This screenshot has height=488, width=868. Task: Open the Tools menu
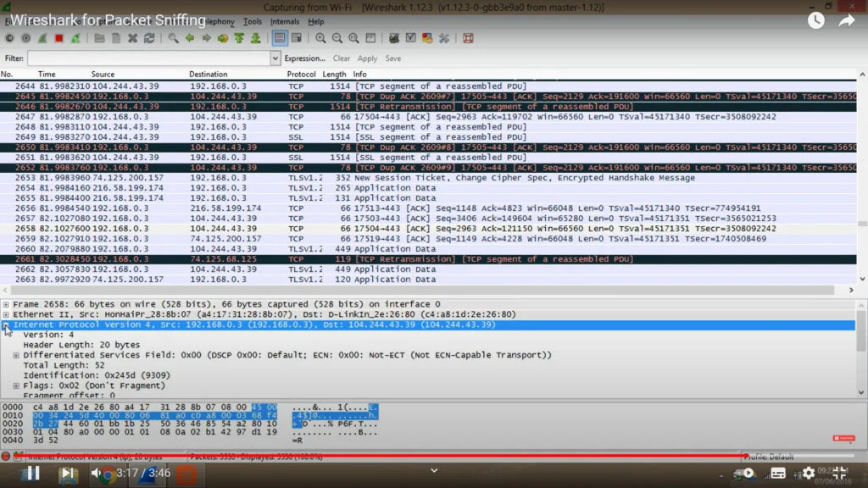tap(253, 21)
